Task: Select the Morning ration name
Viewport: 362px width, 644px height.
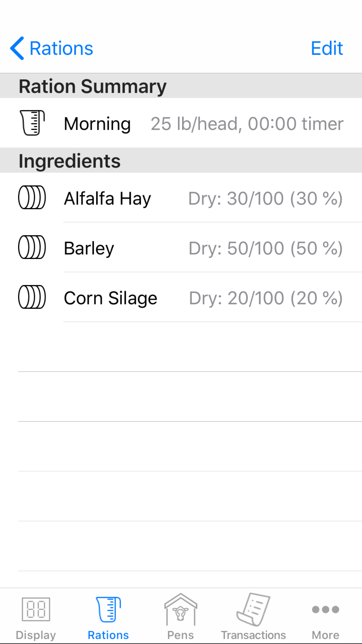Action: pyautogui.click(x=97, y=124)
